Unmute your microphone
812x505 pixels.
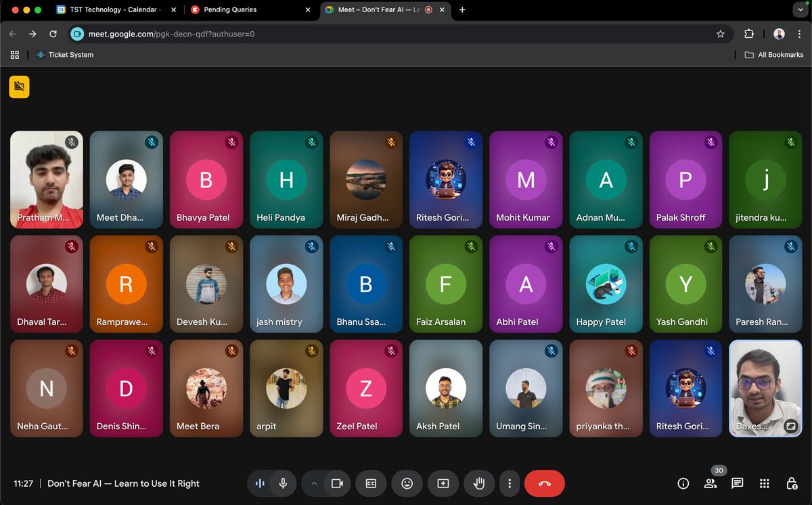point(283,483)
